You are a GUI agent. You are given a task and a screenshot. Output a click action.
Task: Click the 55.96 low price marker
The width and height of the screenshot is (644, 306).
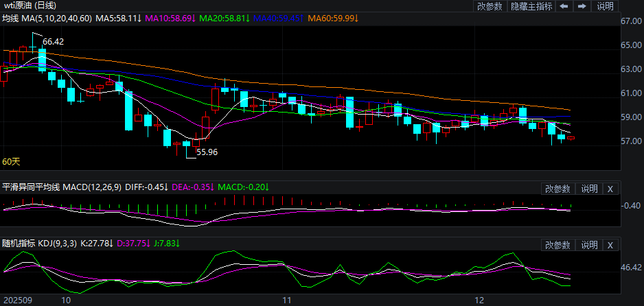(207, 152)
